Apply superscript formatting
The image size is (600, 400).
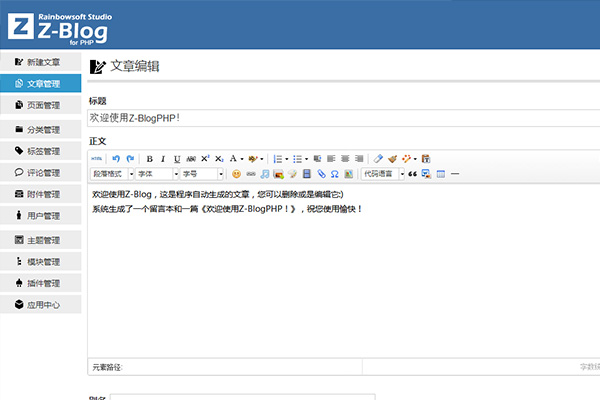205,158
